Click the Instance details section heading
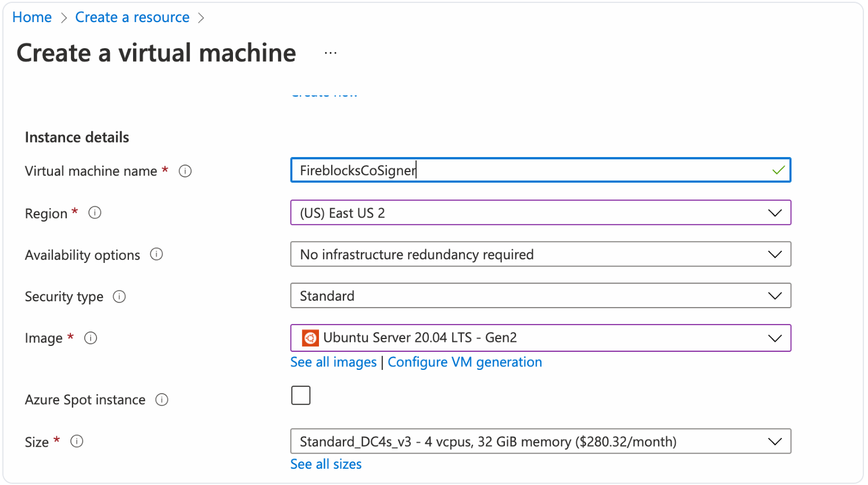Viewport: 868px width, 485px height. 77,137
